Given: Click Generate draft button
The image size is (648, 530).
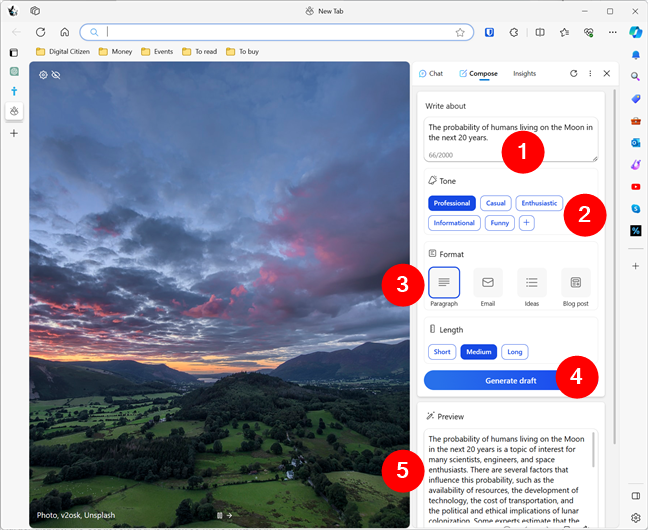Looking at the screenshot, I should click(x=511, y=380).
